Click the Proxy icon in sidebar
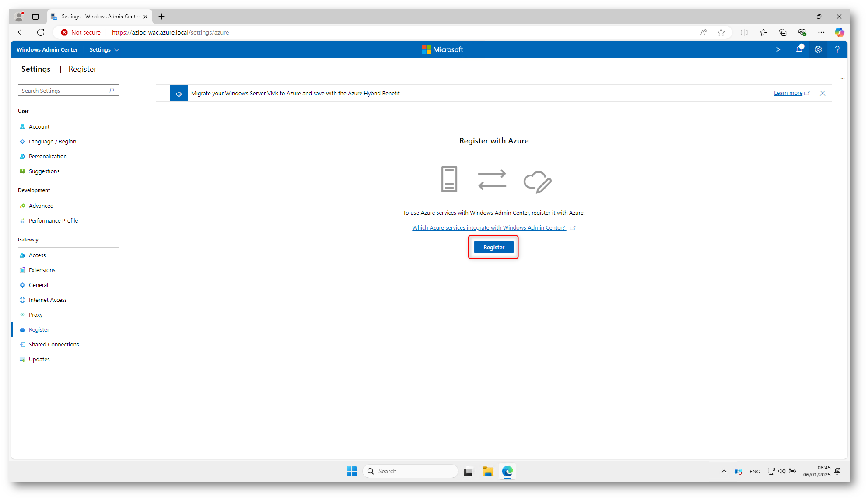The image size is (868, 500). pos(22,315)
